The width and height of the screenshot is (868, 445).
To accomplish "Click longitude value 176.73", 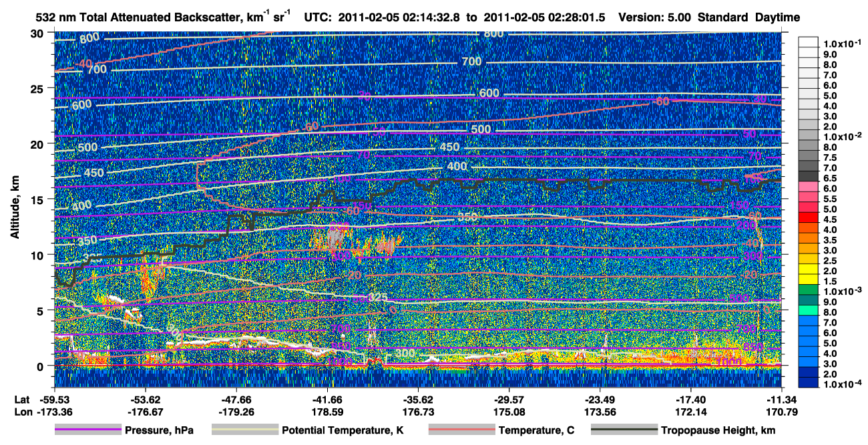I will [x=418, y=412].
